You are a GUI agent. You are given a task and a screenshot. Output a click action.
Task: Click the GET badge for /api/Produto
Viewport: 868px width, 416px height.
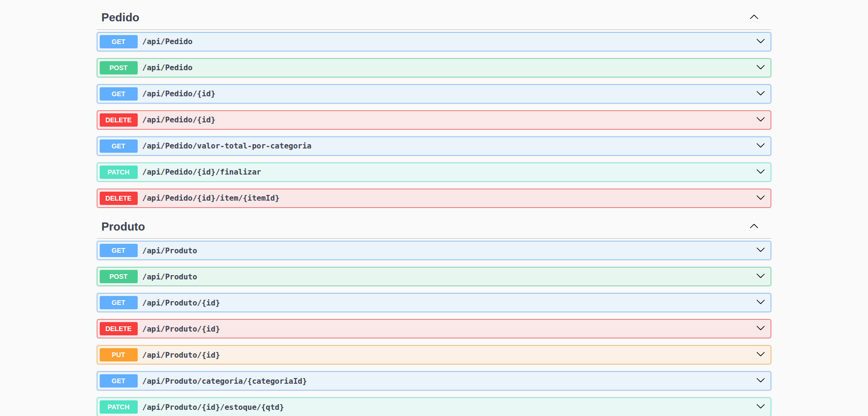coord(118,250)
